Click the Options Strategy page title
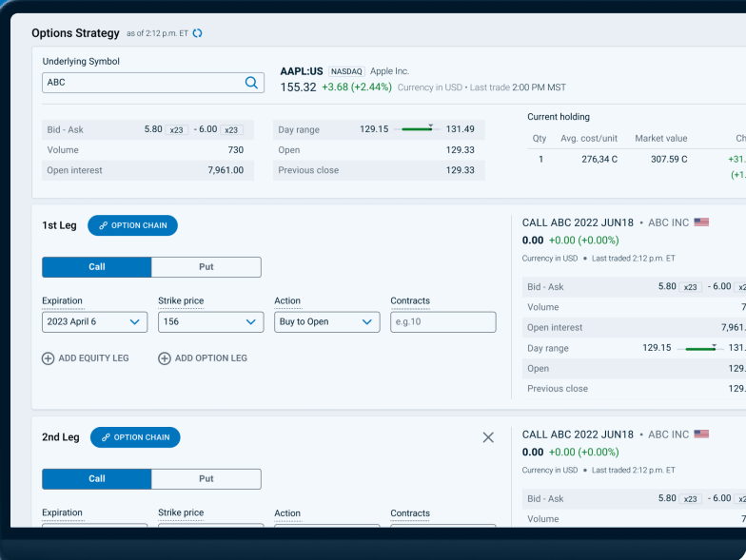The width and height of the screenshot is (746, 560). [76, 33]
